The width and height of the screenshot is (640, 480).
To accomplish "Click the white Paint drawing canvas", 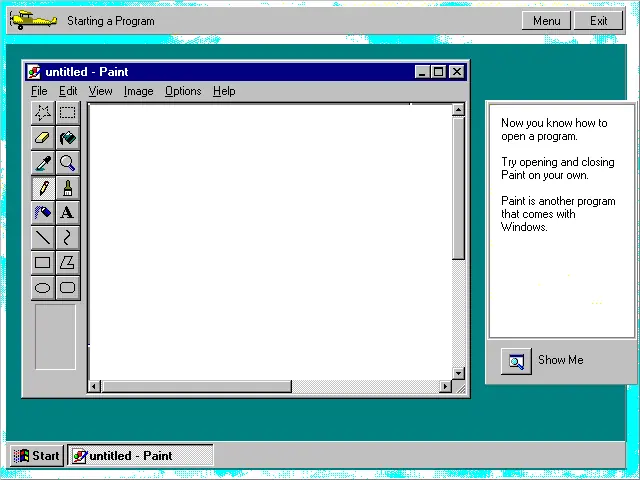I will pyautogui.click(x=270, y=241).
